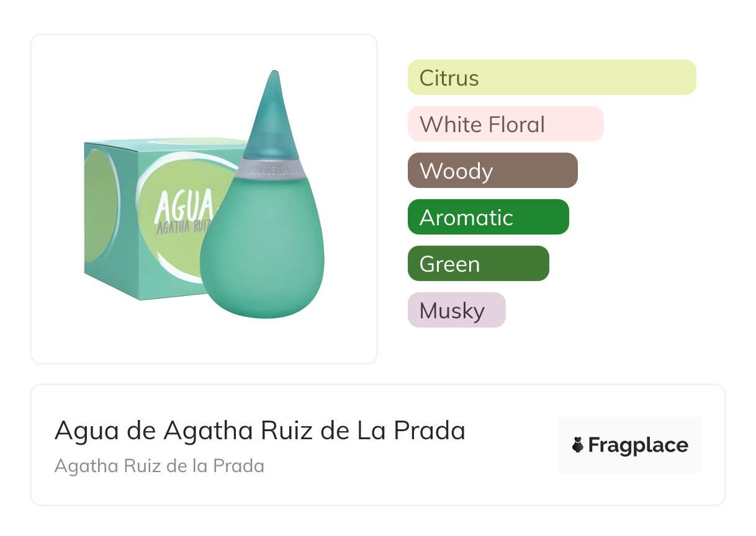Click the AGATHA RUIZ text on the box

[x=184, y=226]
